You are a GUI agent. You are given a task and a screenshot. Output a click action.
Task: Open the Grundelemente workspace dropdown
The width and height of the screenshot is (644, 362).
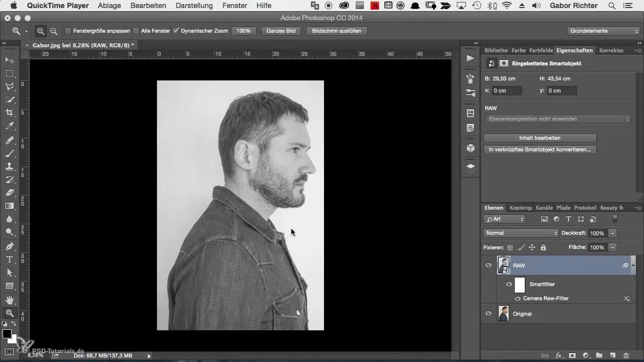click(603, 31)
